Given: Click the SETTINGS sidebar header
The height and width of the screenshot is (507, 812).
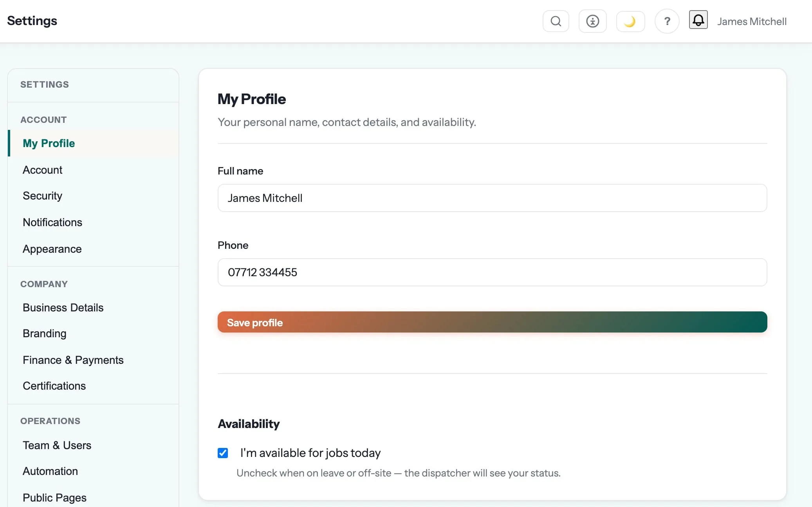Looking at the screenshot, I should [45, 84].
